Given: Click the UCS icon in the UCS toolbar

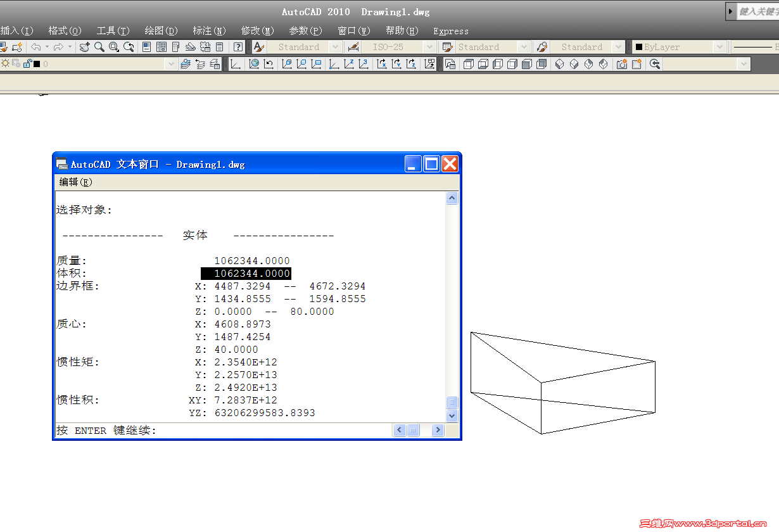Looking at the screenshot, I should [235, 64].
